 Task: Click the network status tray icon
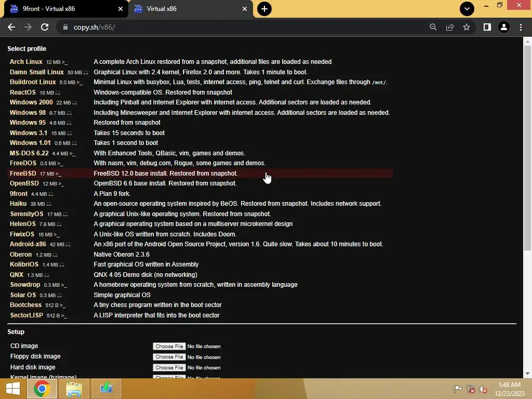coord(471,389)
